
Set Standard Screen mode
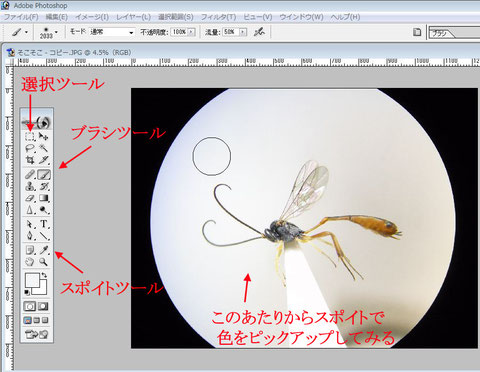[28, 320]
